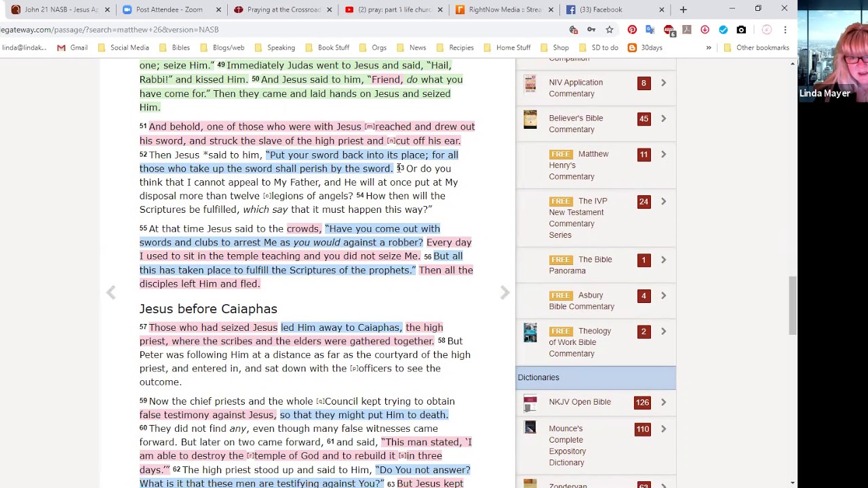868x488 pixels.
Task: Open the Gmail bookmark
Action: pyautogui.click(x=72, y=47)
